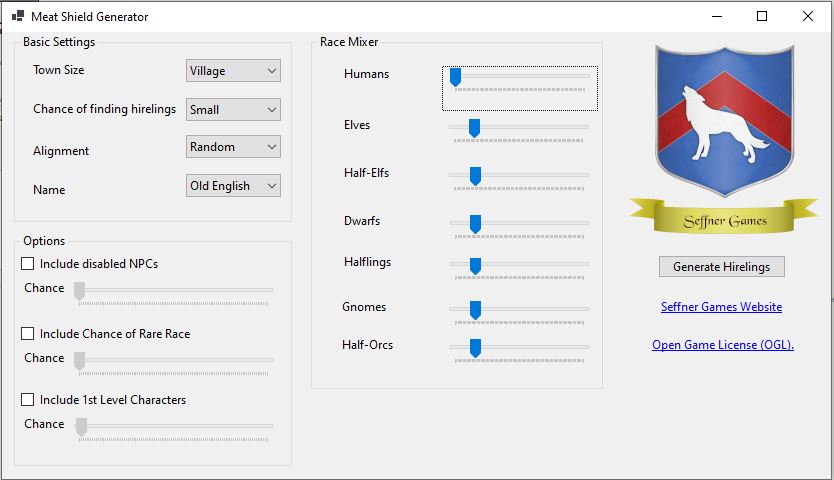Click the Alignment label
834x480 pixels.
pos(61,151)
